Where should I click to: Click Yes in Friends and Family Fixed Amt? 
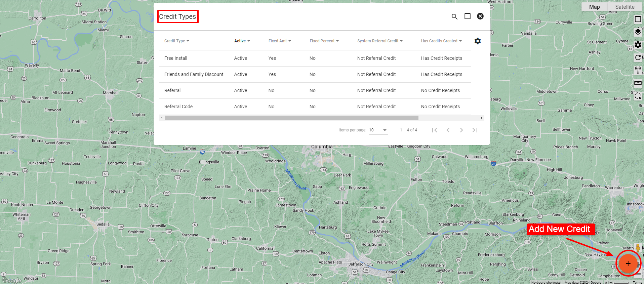point(272,74)
